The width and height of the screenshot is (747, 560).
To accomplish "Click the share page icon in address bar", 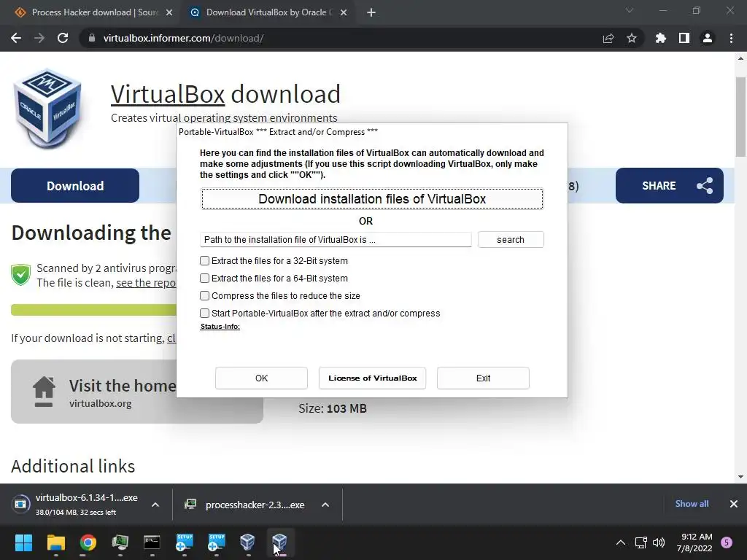I will [x=608, y=38].
